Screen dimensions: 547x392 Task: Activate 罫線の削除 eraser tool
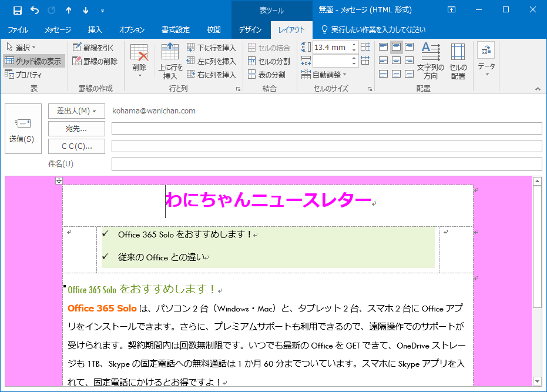(95, 61)
